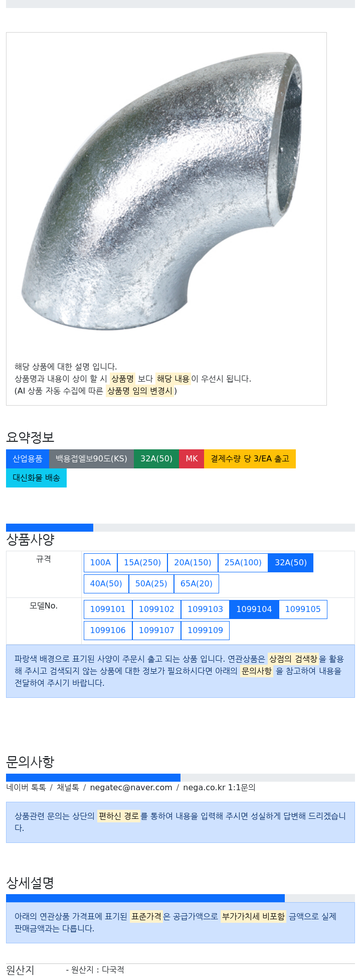The width and height of the screenshot is (361, 980).
Task: Select the 100A size option
Action: 100,563
